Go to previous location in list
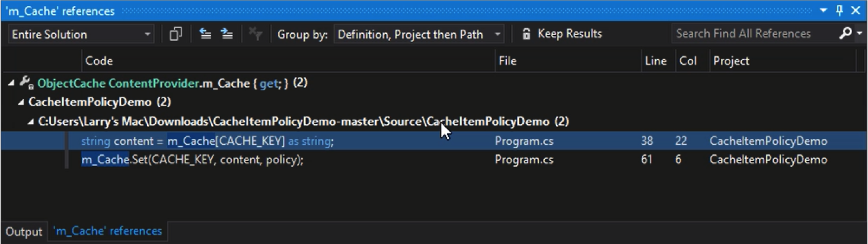 [205, 34]
